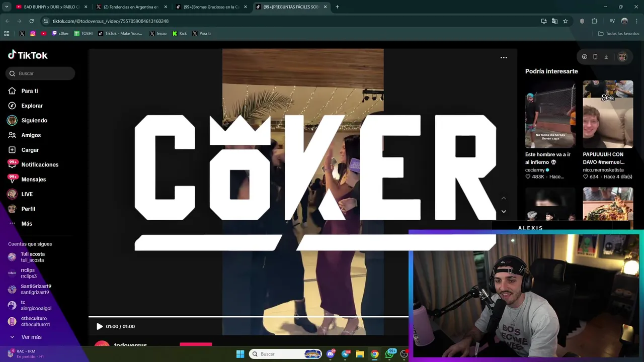Open the Todos los favoritos folder
This screenshot has width=644, height=362.
(618, 34)
